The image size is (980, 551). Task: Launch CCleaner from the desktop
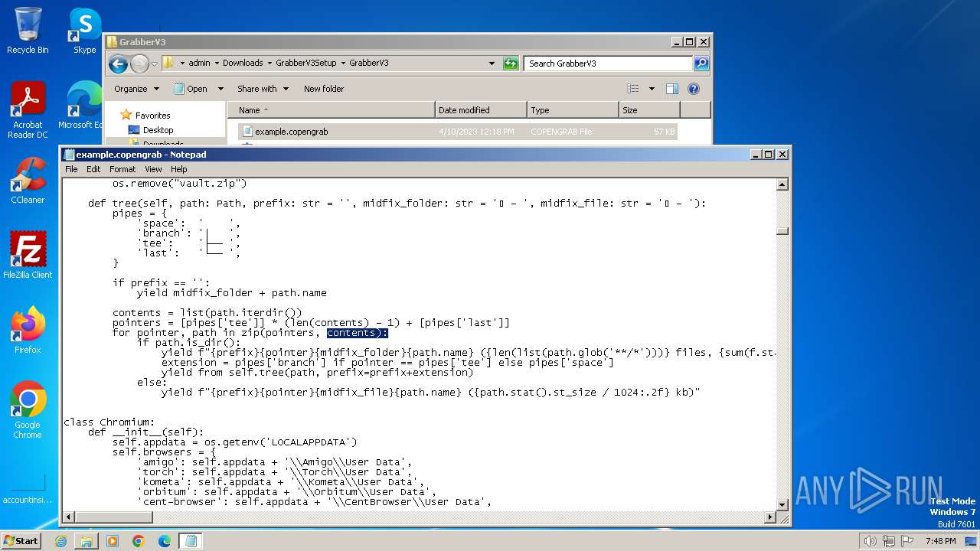28,181
